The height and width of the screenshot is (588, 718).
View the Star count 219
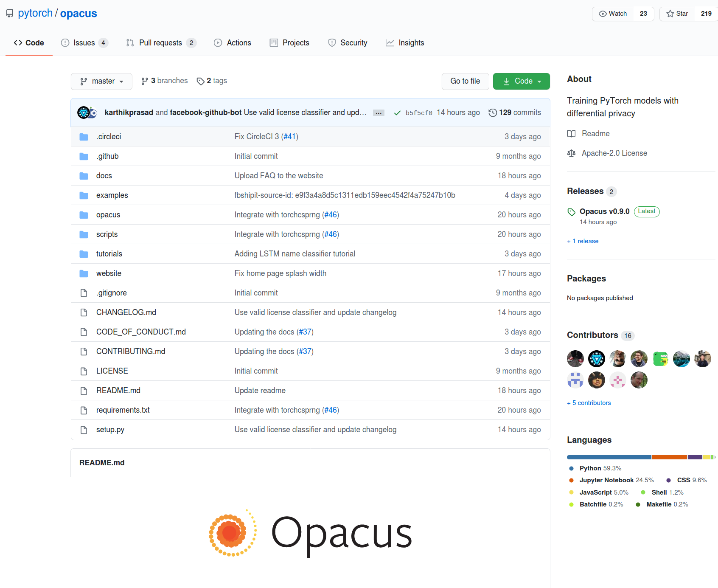click(x=706, y=14)
